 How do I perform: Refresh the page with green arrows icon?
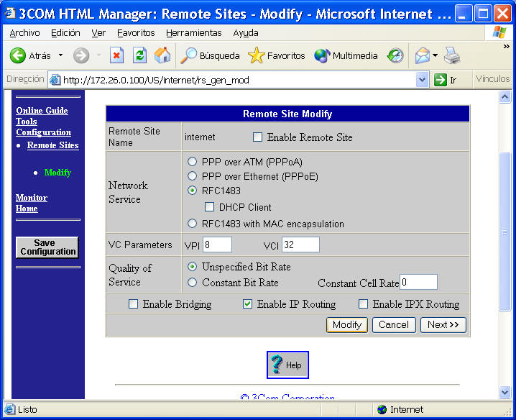(140, 55)
